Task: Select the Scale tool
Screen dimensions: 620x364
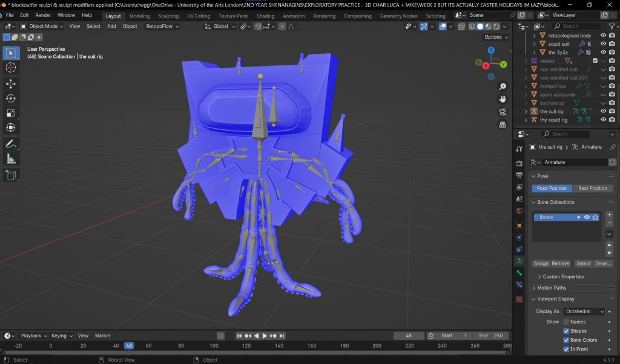Action: 11,113
